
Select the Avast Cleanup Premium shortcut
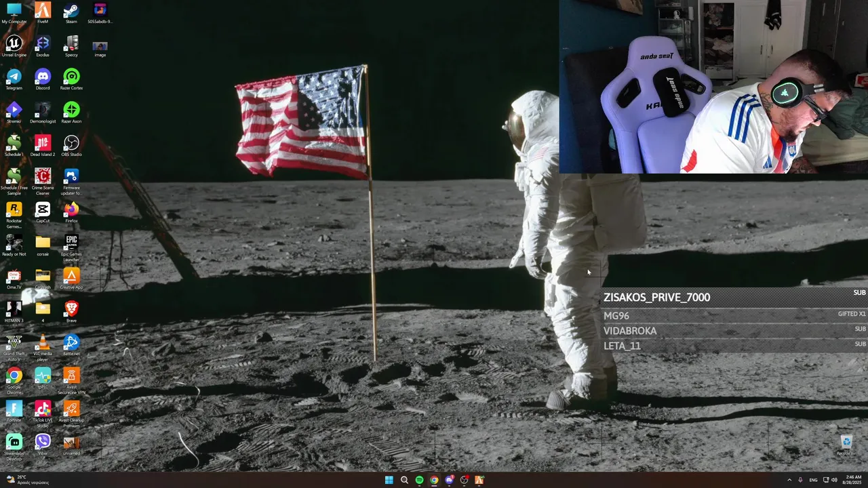click(x=71, y=413)
